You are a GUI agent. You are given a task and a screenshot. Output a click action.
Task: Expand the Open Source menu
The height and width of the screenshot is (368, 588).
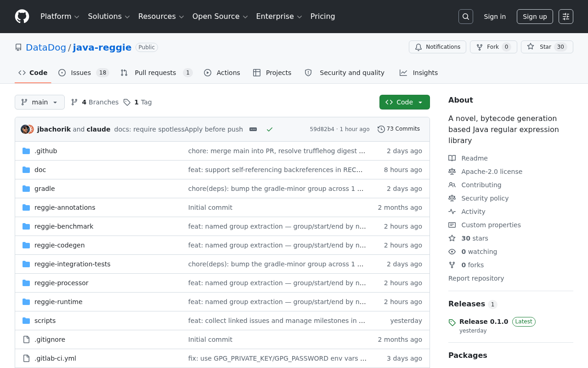coord(220,17)
